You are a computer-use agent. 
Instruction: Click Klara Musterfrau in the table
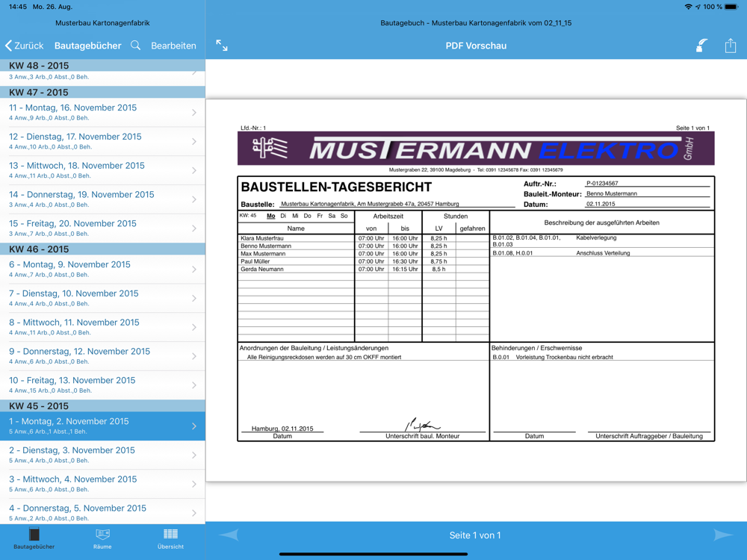coord(262,238)
